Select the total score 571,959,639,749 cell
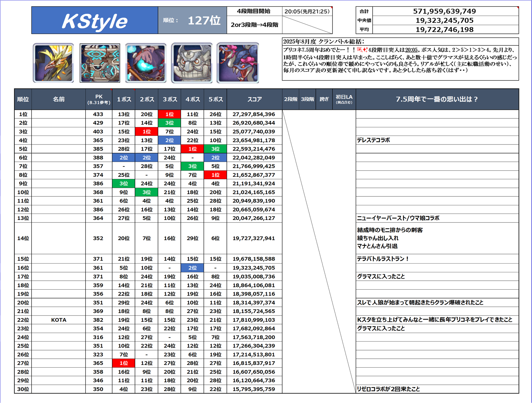 [444, 11]
